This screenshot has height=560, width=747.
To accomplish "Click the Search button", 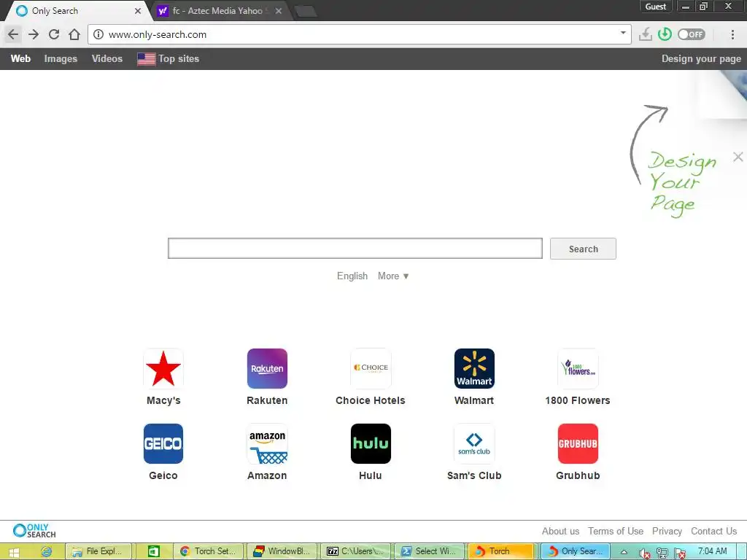I will click(x=583, y=249).
